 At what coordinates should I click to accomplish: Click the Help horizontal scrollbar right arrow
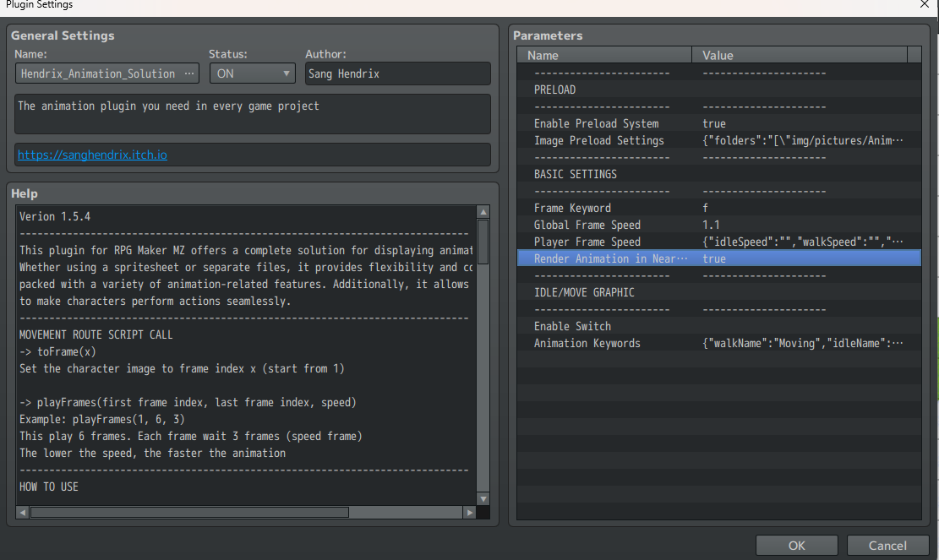pyautogui.click(x=469, y=512)
